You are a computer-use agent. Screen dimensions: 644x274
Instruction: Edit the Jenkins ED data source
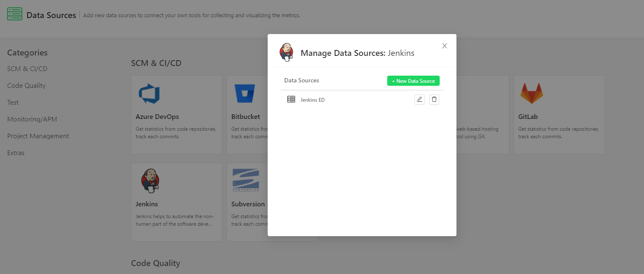tap(419, 100)
